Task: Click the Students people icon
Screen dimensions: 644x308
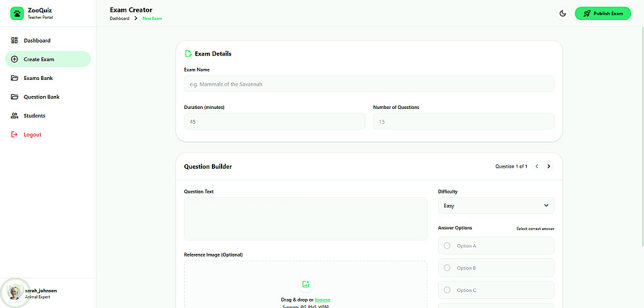Action: (15, 116)
